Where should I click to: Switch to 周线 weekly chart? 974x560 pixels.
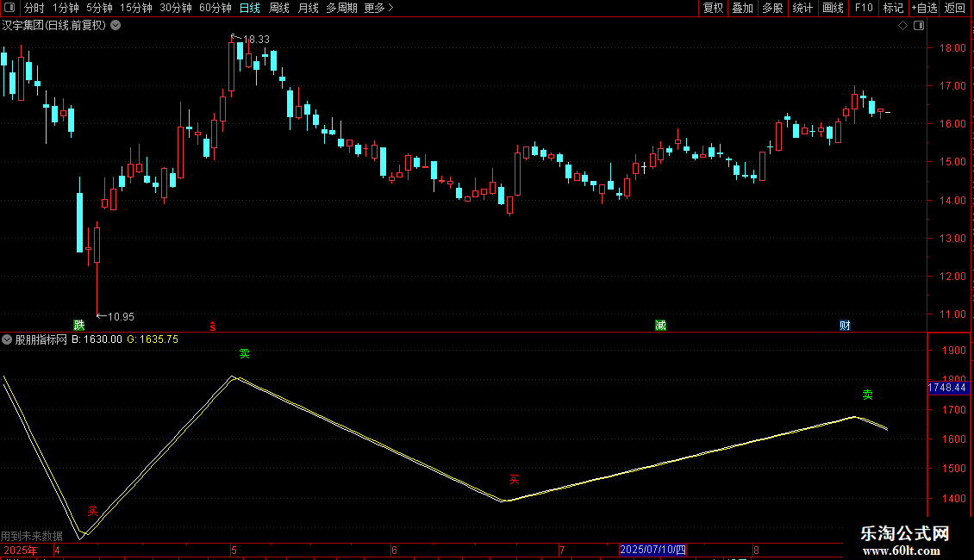click(279, 8)
